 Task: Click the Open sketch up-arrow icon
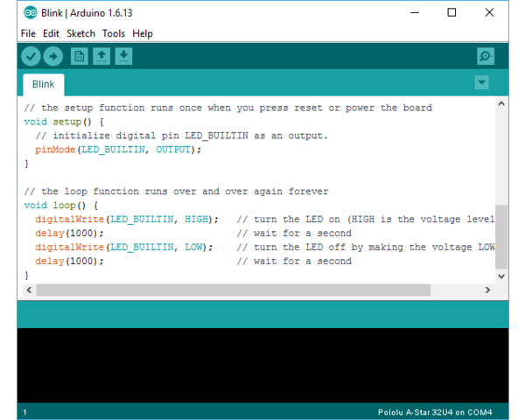click(x=101, y=57)
